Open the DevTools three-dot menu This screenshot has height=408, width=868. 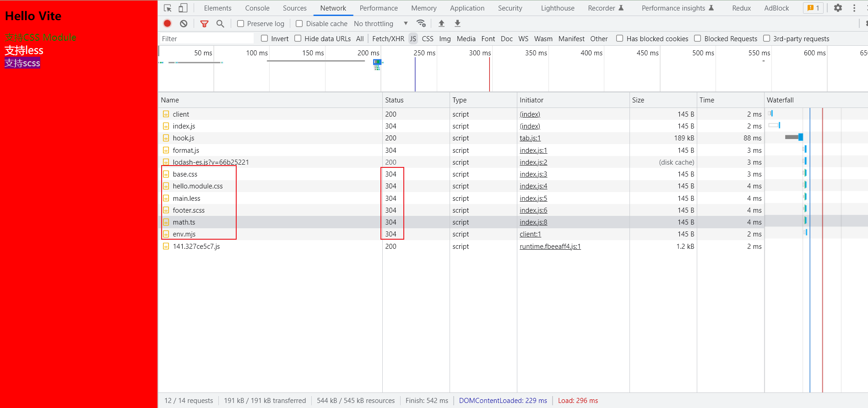(854, 8)
